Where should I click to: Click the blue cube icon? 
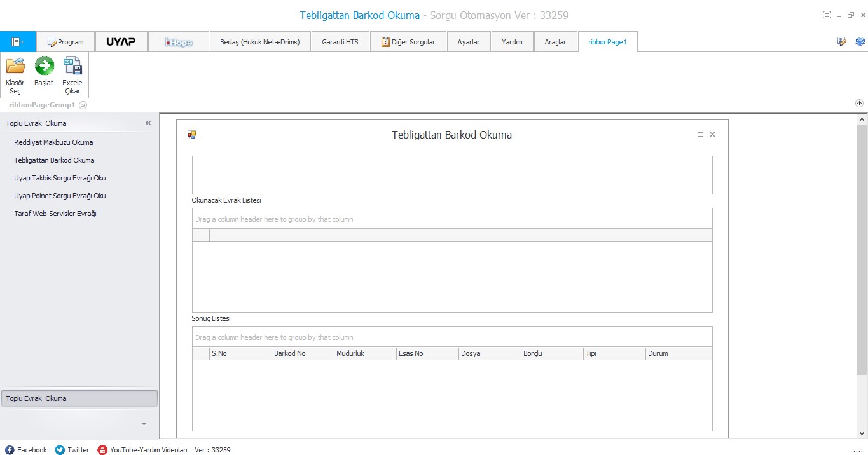(860, 41)
